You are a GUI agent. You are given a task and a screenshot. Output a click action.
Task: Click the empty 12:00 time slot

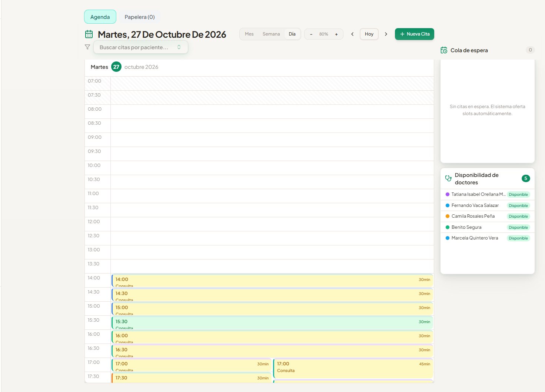click(x=272, y=224)
